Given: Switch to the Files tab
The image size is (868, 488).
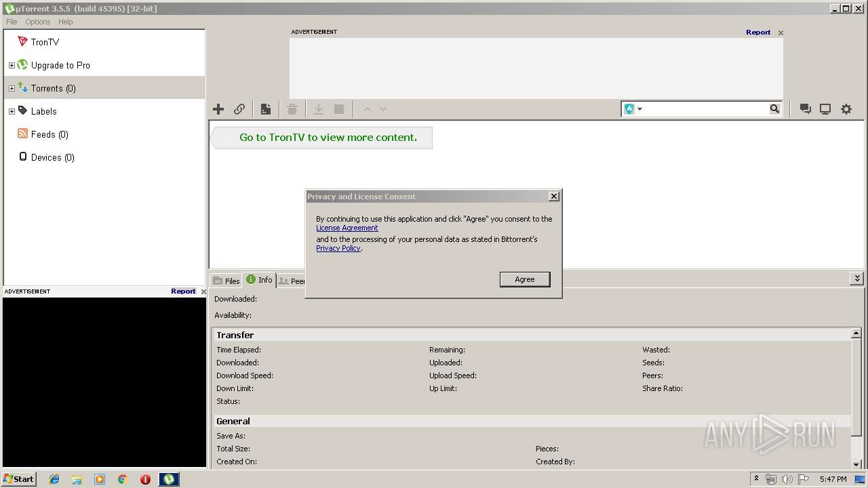Looking at the screenshot, I should click(x=226, y=281).
